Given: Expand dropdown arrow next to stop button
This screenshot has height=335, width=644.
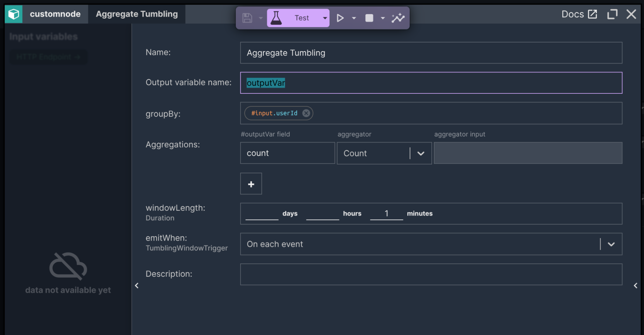Looking at the screenshot, I should tap(383, 18).
